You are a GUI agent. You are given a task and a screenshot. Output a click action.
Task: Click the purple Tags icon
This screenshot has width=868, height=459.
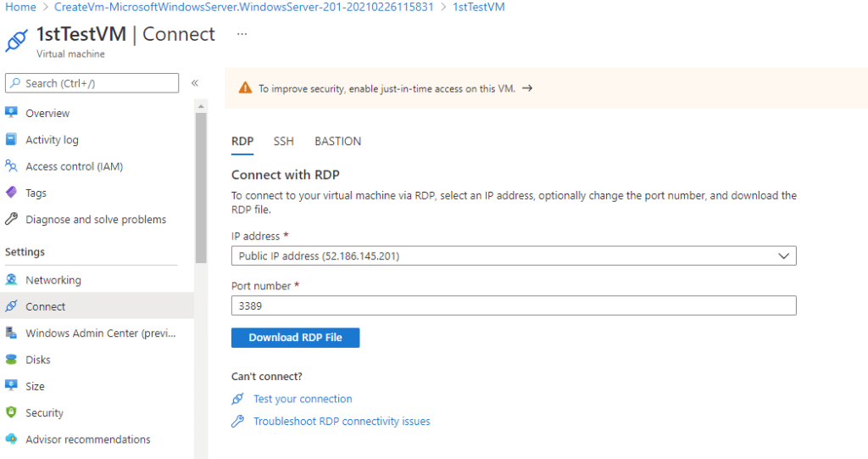click(11, 193)
